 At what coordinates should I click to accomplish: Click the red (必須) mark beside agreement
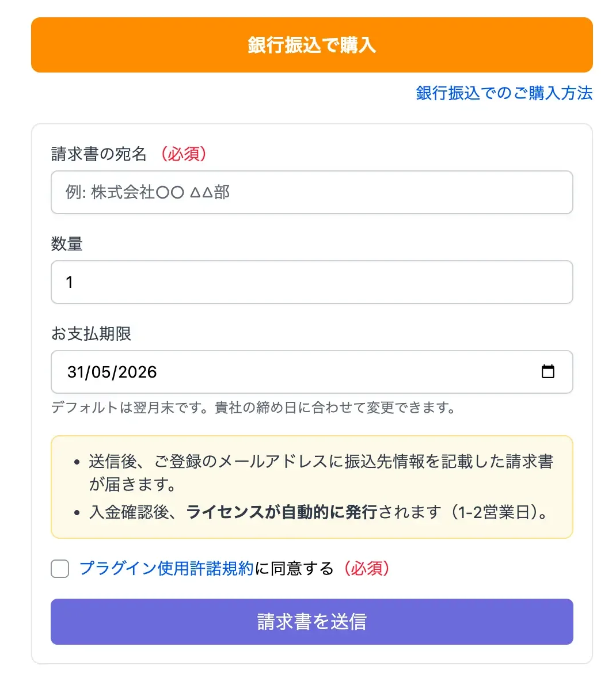(x=367, y=569)
